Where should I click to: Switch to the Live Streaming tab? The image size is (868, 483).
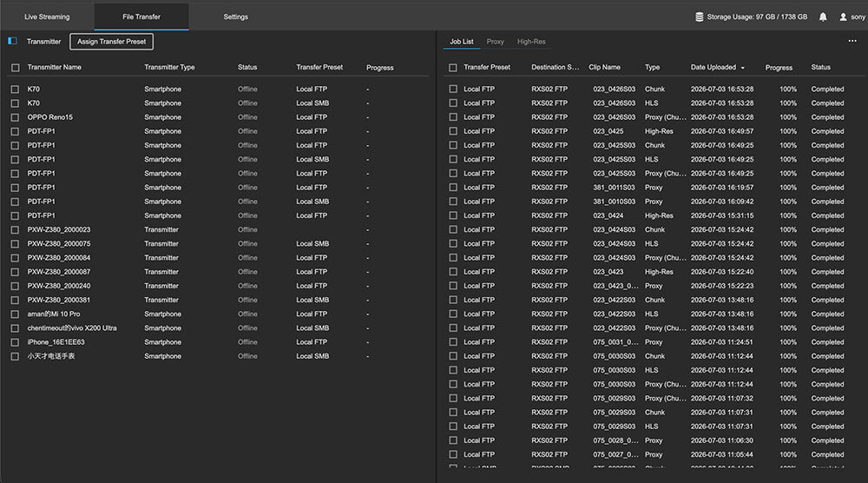pos(47,17)
